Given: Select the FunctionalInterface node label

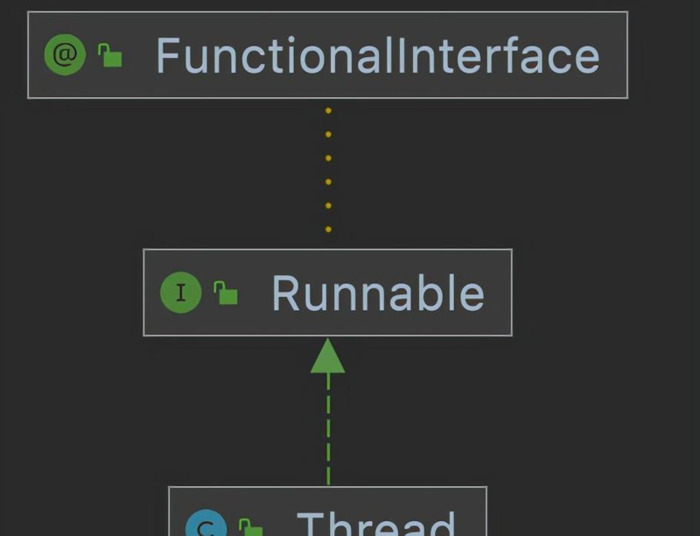Looking at the screenshot, I should click(x=377, y=56).
